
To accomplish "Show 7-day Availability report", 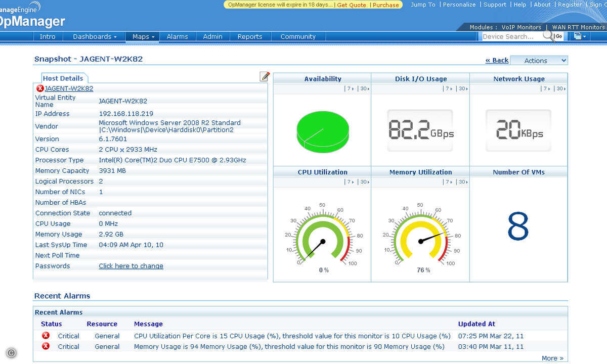I will [x=349, y=88].
